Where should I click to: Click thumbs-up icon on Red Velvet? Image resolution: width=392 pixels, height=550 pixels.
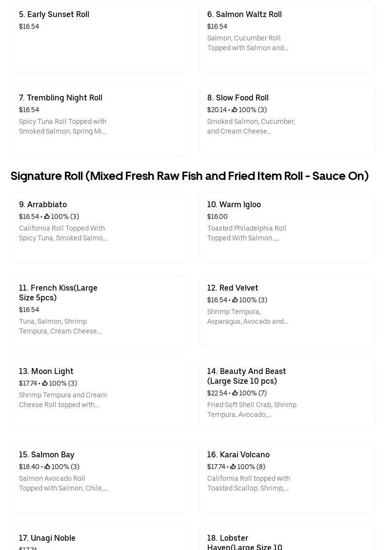click(235, 300)
